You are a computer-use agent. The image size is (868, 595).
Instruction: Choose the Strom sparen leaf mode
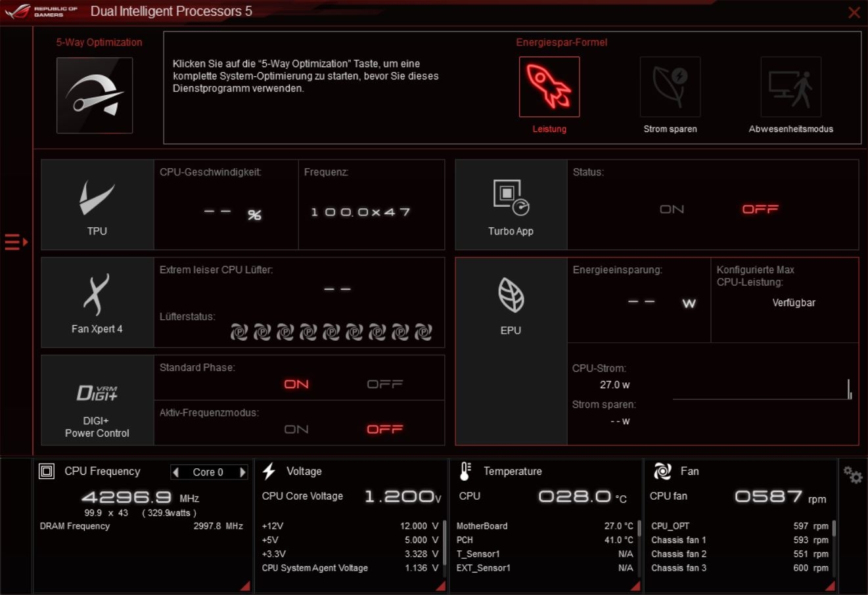click(x=670, y=87)
